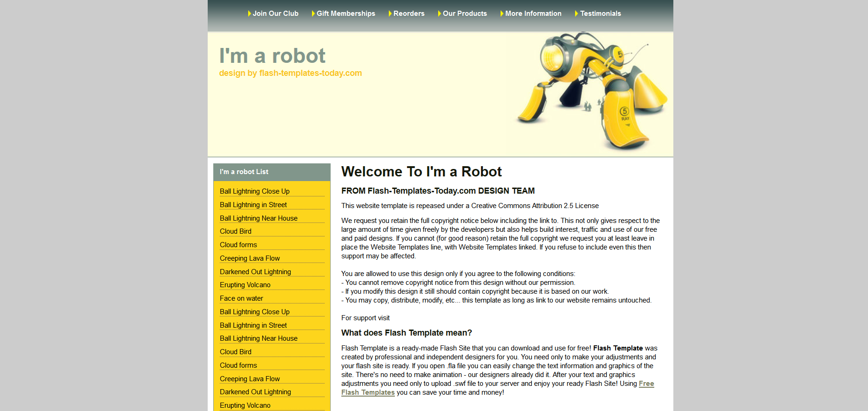Open Our Products navigation link
Screen dimensions: 868x411
click(x=464, y=13)
